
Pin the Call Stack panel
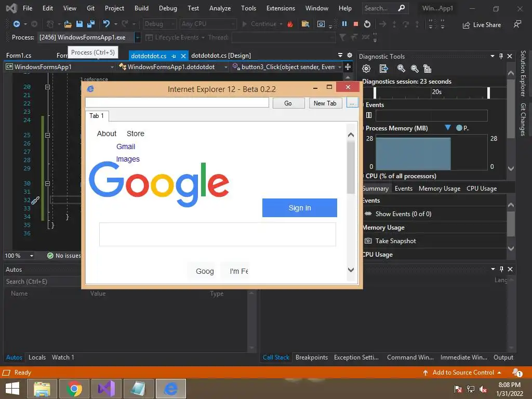501,269
